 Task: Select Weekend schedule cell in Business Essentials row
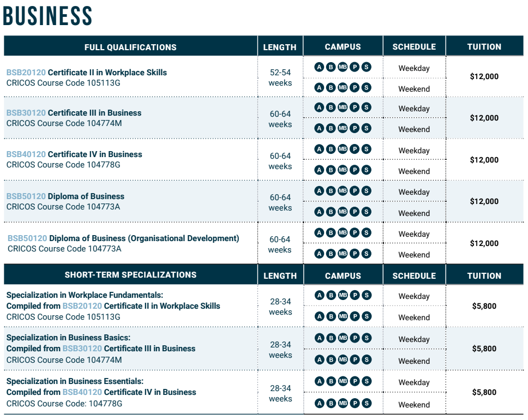[x=414, y=405]
